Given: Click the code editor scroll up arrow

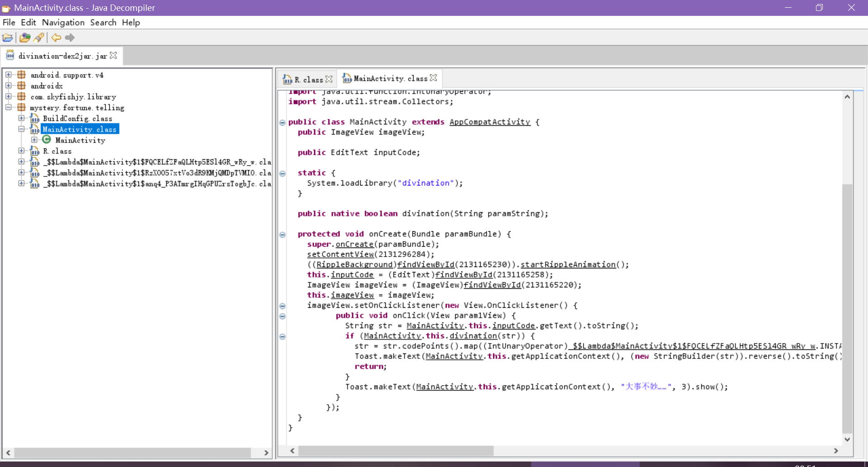Looking at the screenshot, I should [x=847, y=97].
